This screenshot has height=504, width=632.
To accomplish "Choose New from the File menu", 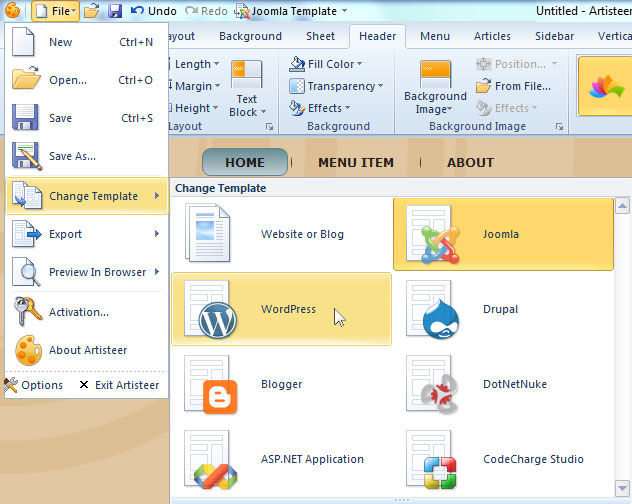I will (87, 42).
